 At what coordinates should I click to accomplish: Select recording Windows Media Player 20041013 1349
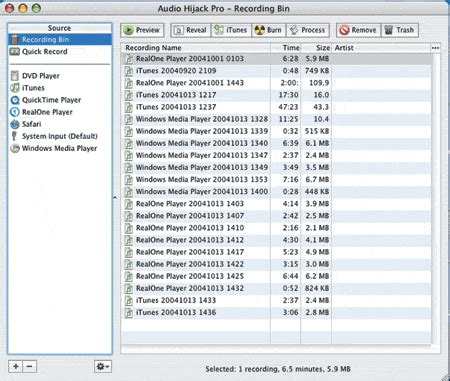coord(277,168)
